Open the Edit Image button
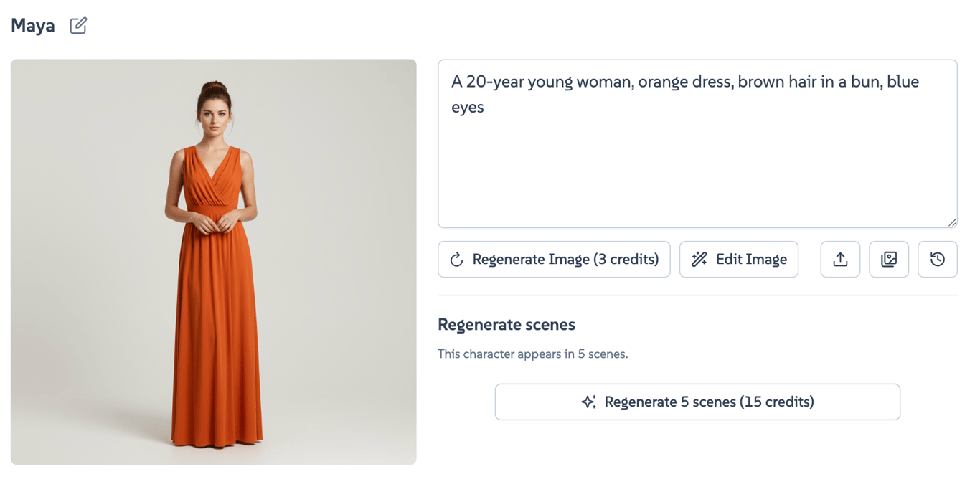 coord(738,260)
